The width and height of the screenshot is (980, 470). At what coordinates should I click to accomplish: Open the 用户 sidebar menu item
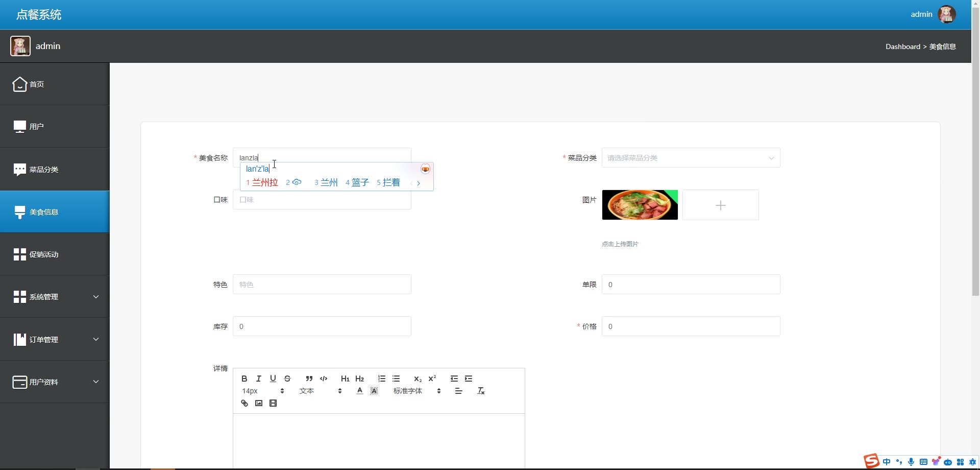click(x=55, y=127)
